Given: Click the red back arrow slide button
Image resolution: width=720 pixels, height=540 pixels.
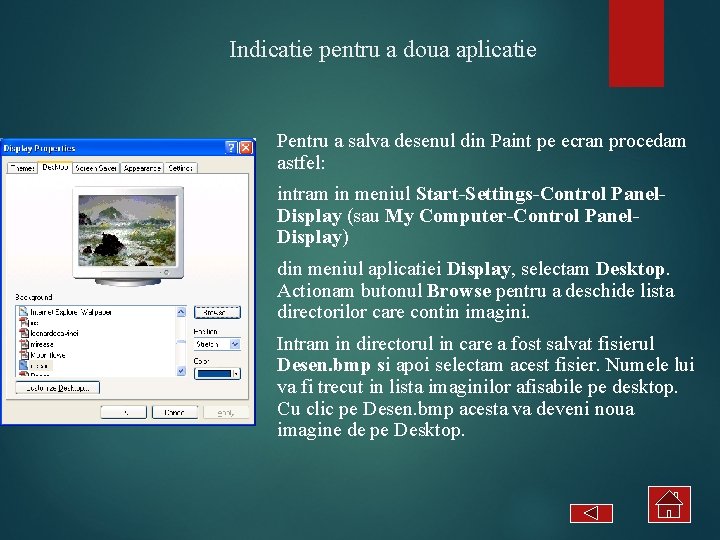Looking at the screenshot, I should click(x=591, y=513).
